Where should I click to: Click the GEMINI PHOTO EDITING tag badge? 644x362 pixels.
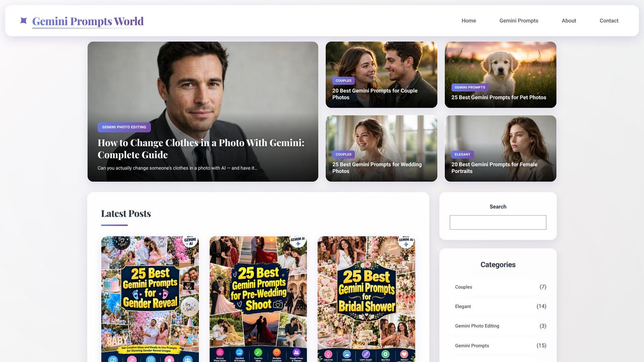tap(124, 127)
